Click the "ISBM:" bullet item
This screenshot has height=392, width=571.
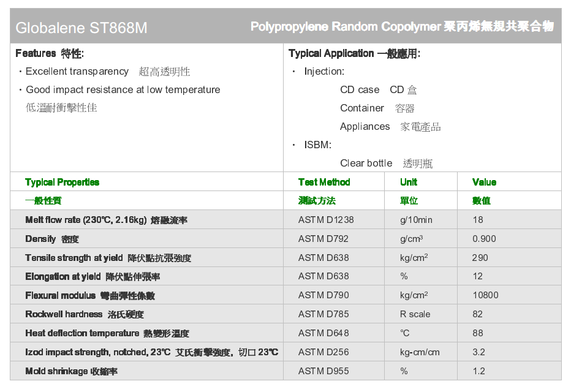point(318,145)
